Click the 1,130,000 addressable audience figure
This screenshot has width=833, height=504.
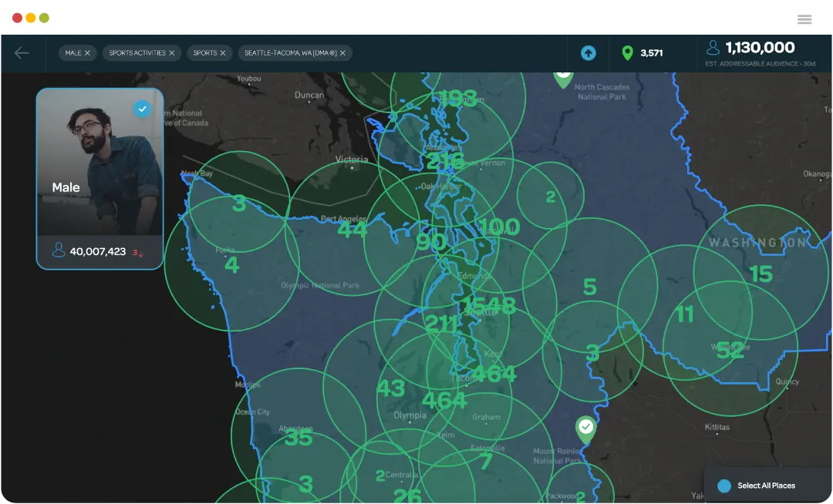pyautogui.click(x=760, y=48)
